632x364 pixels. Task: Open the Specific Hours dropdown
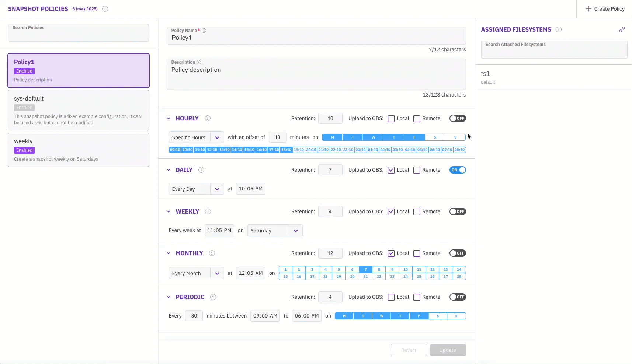pos(196,137)
